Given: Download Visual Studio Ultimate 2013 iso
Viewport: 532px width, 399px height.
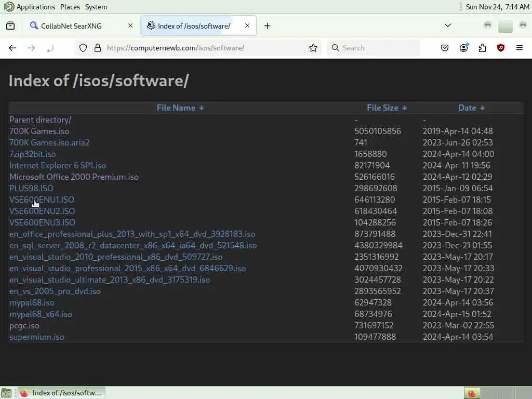Looking at the screenshot, I should pos(110,280).
